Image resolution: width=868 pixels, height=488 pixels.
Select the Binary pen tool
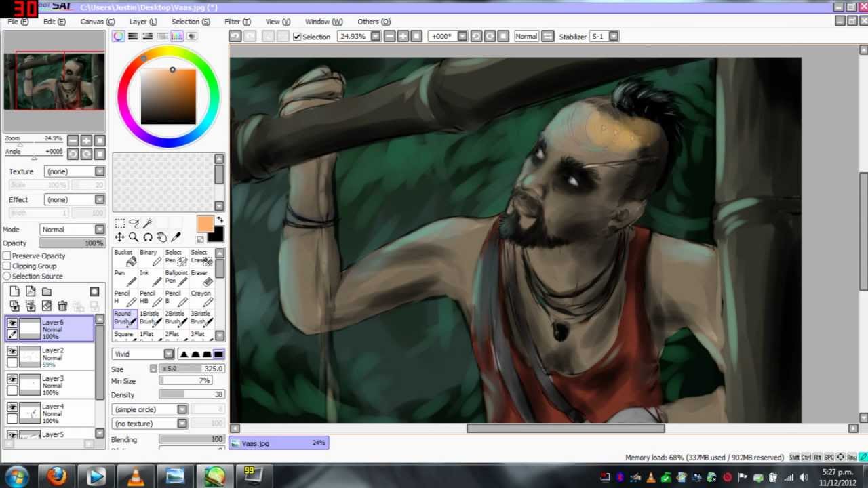tap(151, 257)
